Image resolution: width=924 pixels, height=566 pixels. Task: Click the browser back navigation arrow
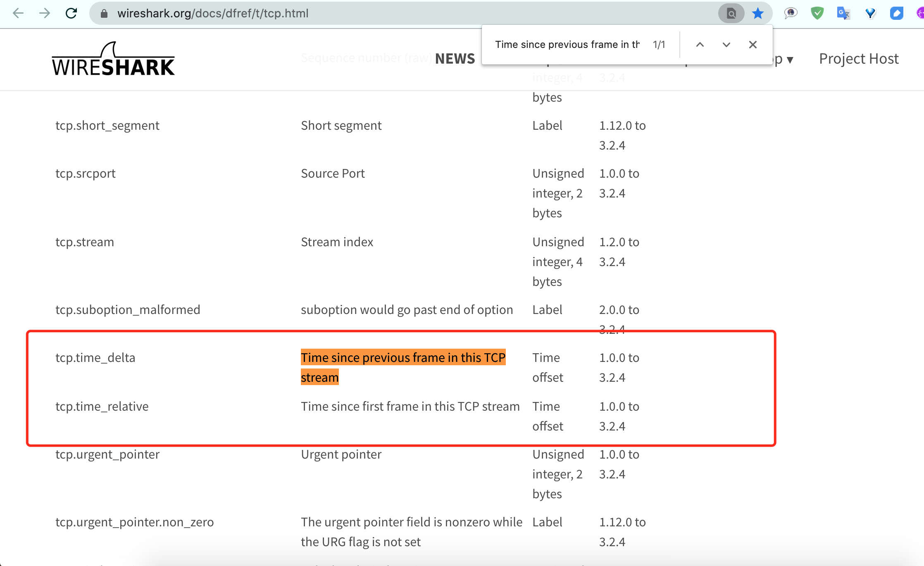18,13
